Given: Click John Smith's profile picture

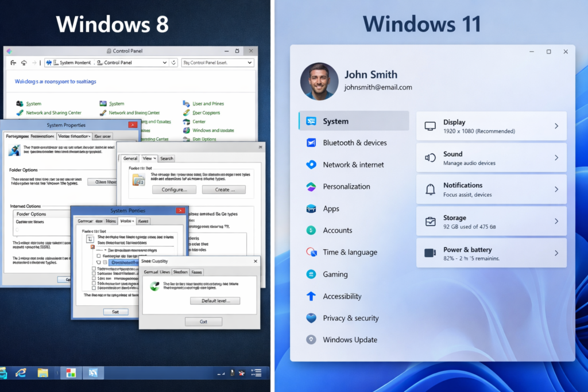Looking at the screenshot, I should point(319,81).
